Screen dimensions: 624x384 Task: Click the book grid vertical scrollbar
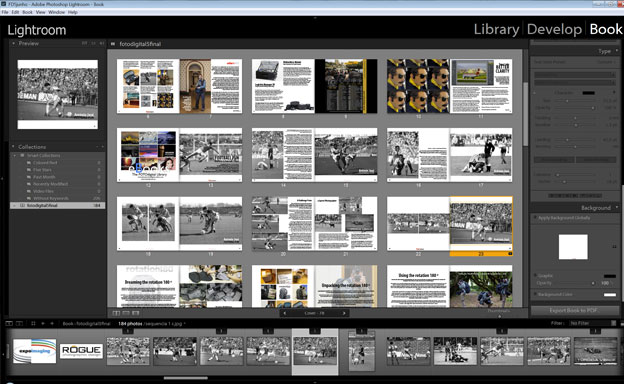pos(525,114)
